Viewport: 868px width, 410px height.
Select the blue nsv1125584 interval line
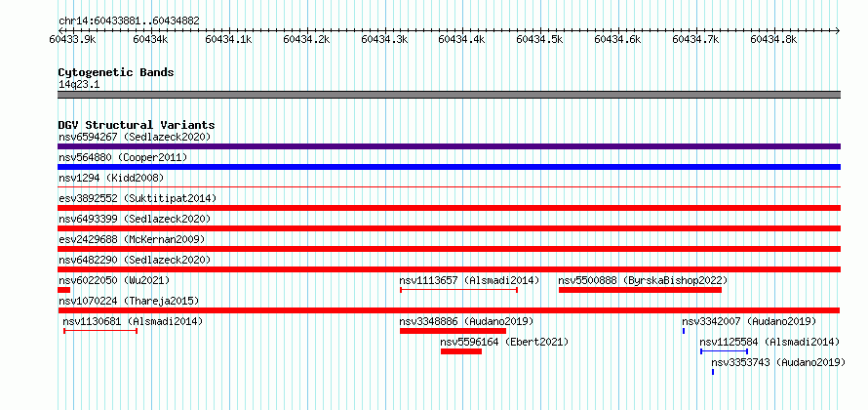point(724,351)
